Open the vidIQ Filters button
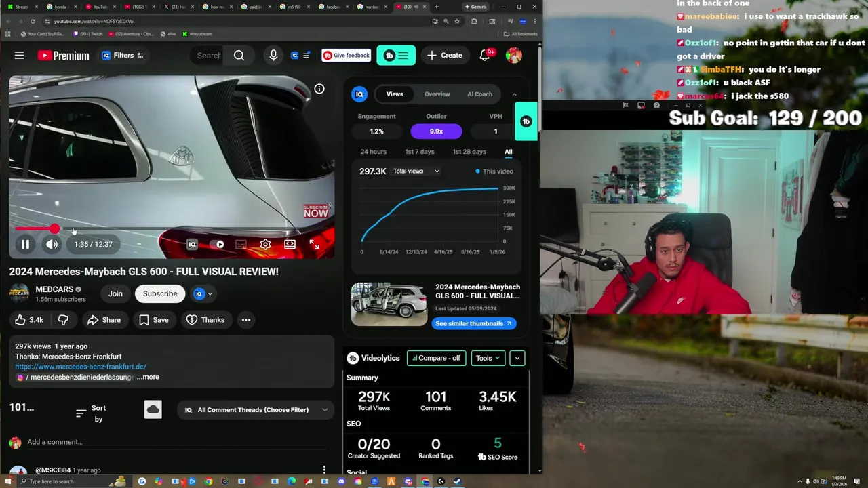The height and width of the screenshot is (488, 868). point(123,56)
